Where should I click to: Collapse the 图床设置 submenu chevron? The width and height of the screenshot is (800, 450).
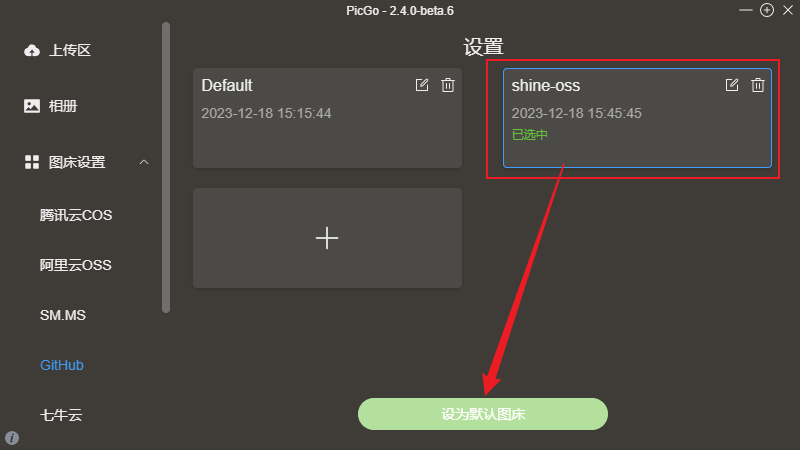[144, 162]
